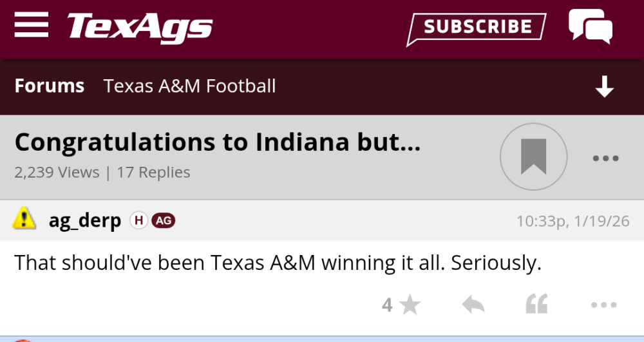Jump down with the down arrow

point(604,87)
